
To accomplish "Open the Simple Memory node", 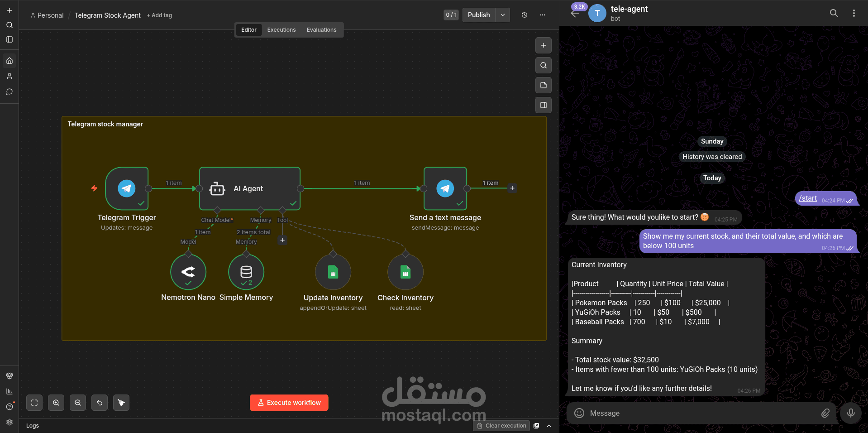I will pos(246,272).
